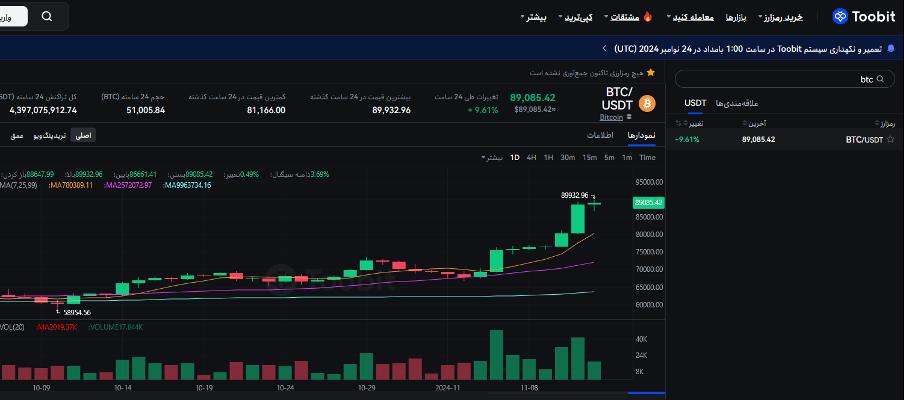Click the 89085.42 price tag on axis
The height and width of the screenshot is (400, 904).
649,202
